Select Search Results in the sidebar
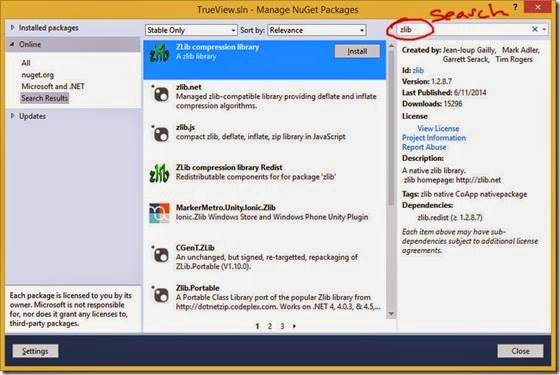The height and width of the screenshot is (375, 560). [x=44, y=98]
